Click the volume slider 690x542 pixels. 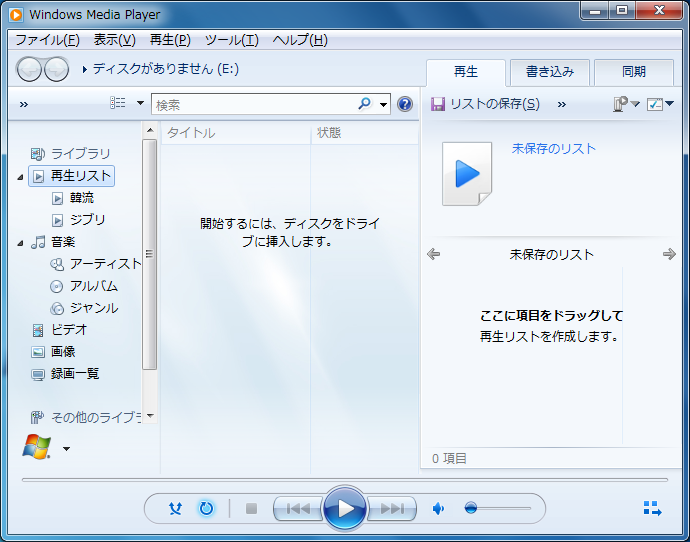(498, 508)
